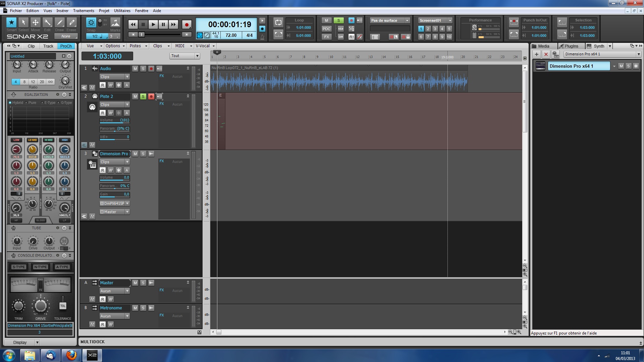644x362 pixels.
Task: Open the DmPX641SP input dropdown
Action: (x=114, y=203)
